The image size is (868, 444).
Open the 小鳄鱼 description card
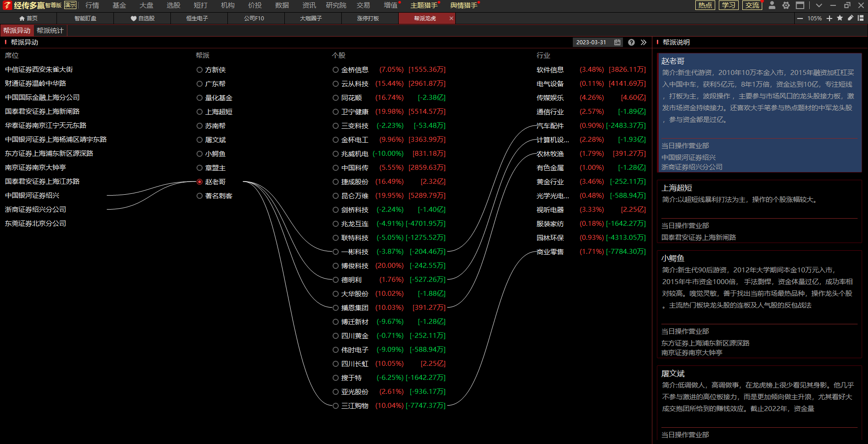pos(759,304)
